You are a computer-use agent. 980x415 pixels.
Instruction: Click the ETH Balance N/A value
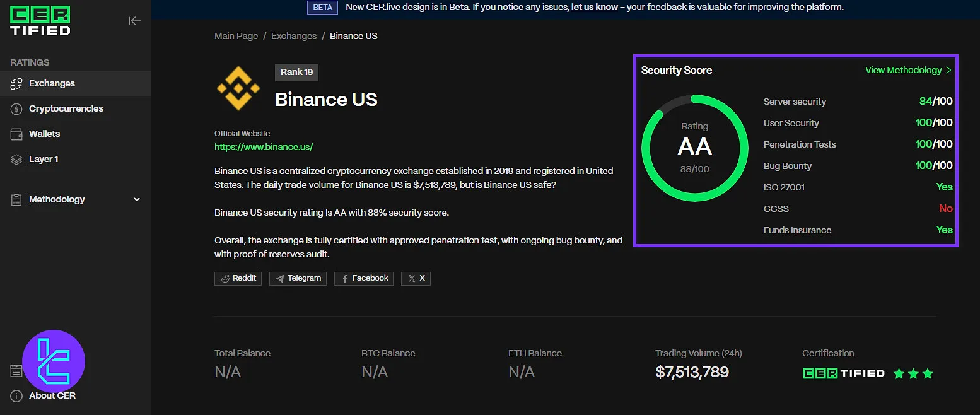pos(522,372)
